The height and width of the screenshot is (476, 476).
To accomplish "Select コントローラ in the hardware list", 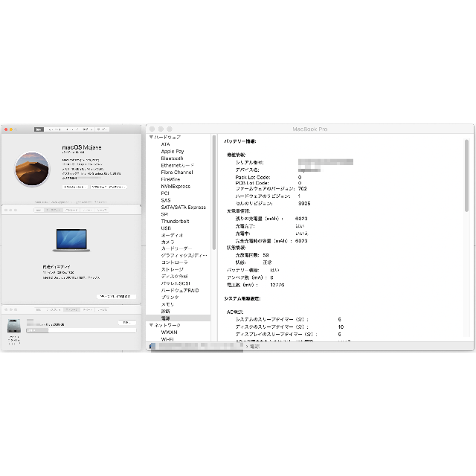I will [175, 263].
